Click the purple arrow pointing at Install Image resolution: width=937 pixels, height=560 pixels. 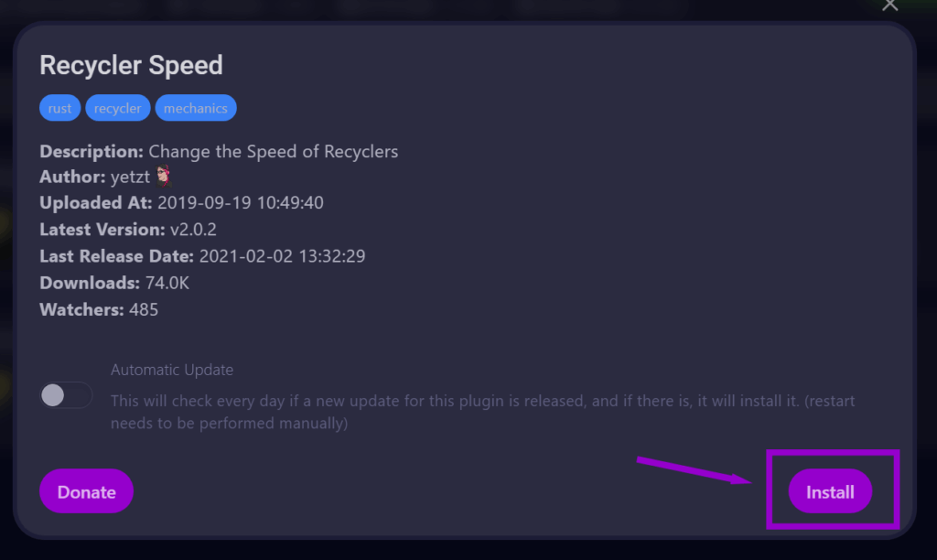(x=695, y=469)
